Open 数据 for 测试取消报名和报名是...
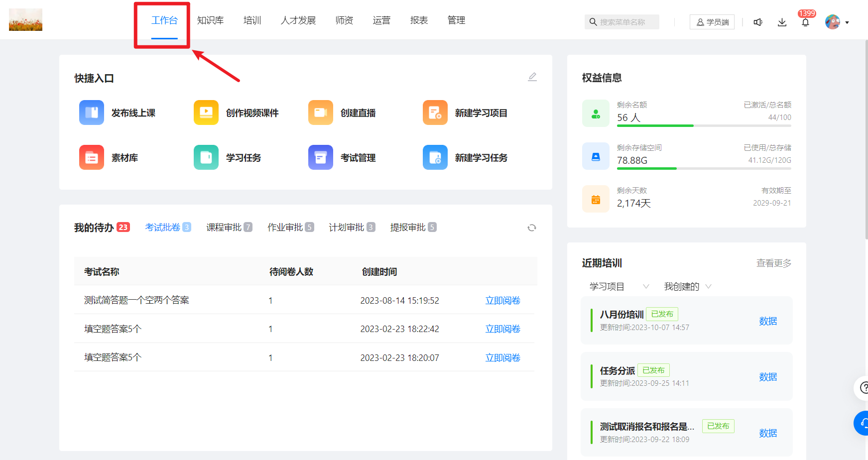Screen dimensions: 868x460 [x=768, y=433]
